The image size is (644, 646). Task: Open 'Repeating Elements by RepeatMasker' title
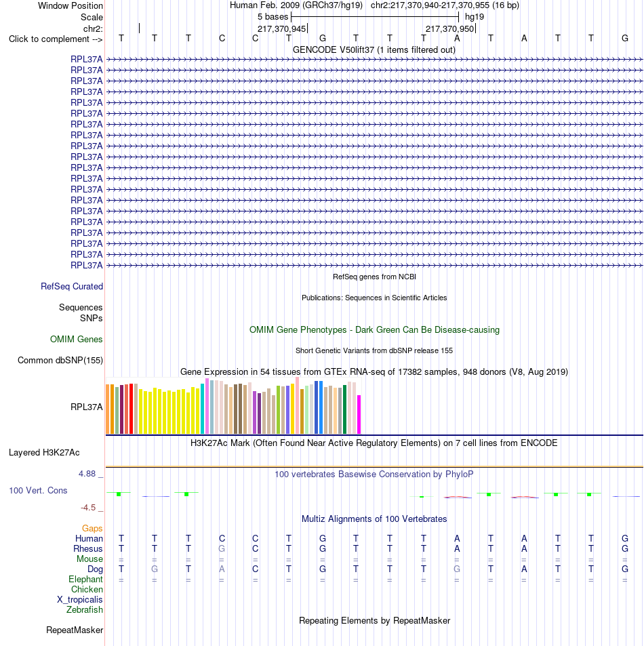tap(374, 621)
